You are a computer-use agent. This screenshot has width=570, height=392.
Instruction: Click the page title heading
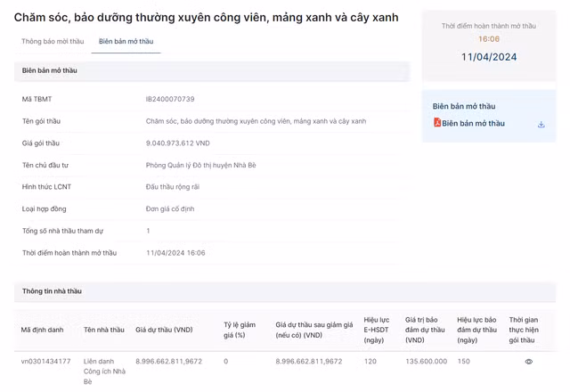click(206, 17)
